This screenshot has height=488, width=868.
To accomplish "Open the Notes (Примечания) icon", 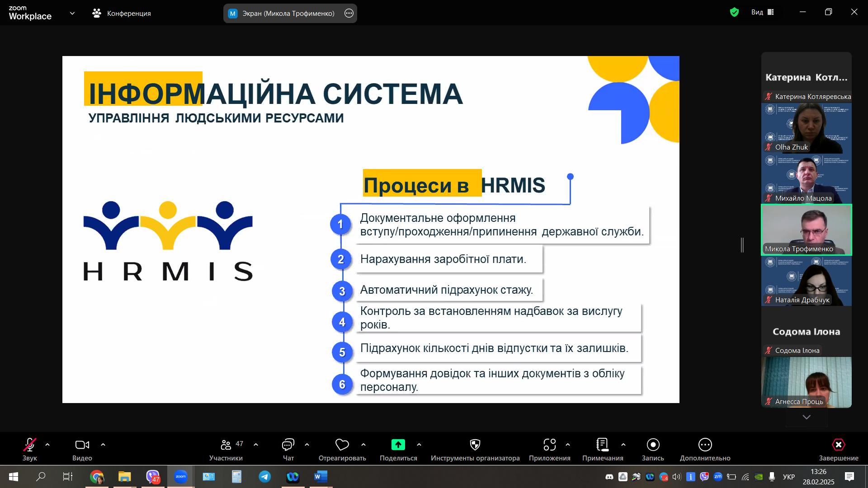I will pos(602,445).
